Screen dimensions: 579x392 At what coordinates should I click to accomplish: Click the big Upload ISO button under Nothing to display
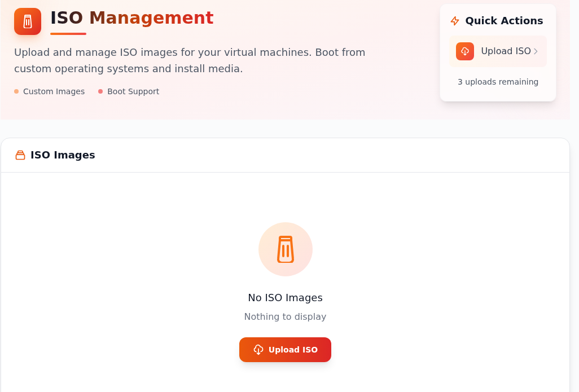click(x=285, y=350)
